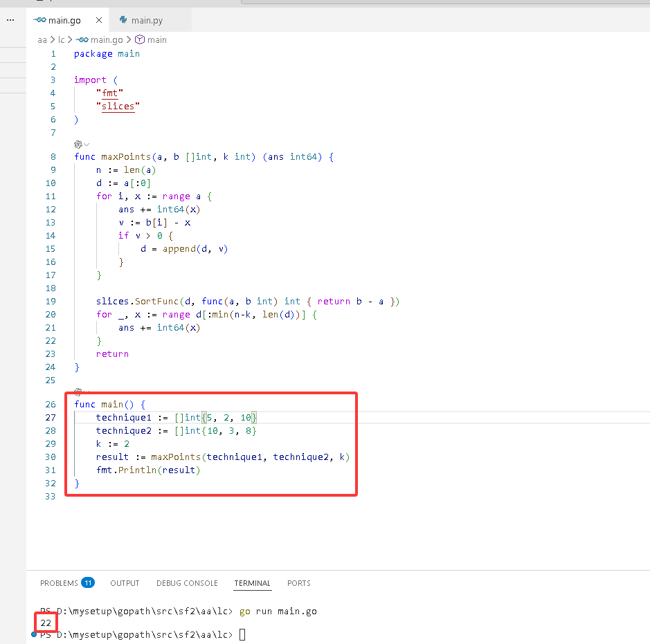Switch to the Output panel tab

click(125, 583)
